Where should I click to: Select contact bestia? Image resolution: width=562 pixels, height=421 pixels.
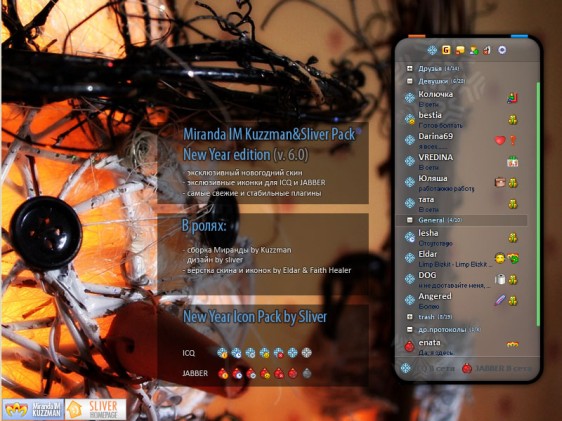(461, 119)
